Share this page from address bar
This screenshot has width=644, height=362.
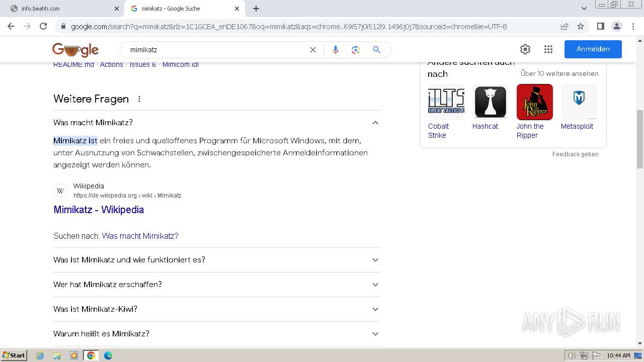pyautogui.click(x=565, y=26)
